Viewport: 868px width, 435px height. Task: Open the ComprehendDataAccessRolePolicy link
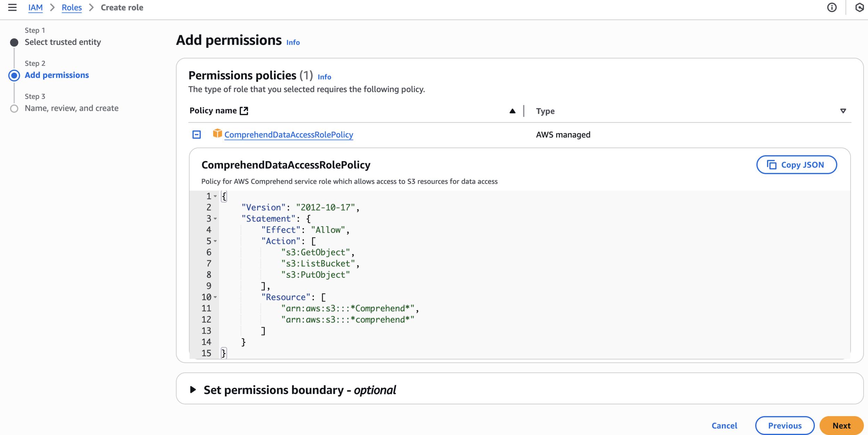(289, 135)
